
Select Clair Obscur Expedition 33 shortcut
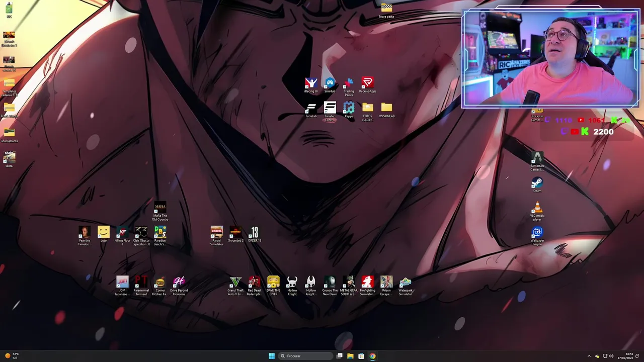point(141,236)
